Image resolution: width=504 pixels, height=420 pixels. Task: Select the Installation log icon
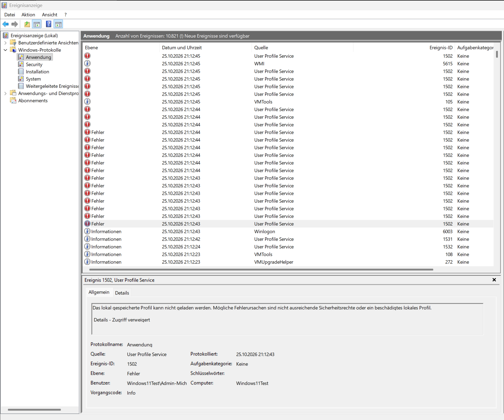click(x=21, y=72)
